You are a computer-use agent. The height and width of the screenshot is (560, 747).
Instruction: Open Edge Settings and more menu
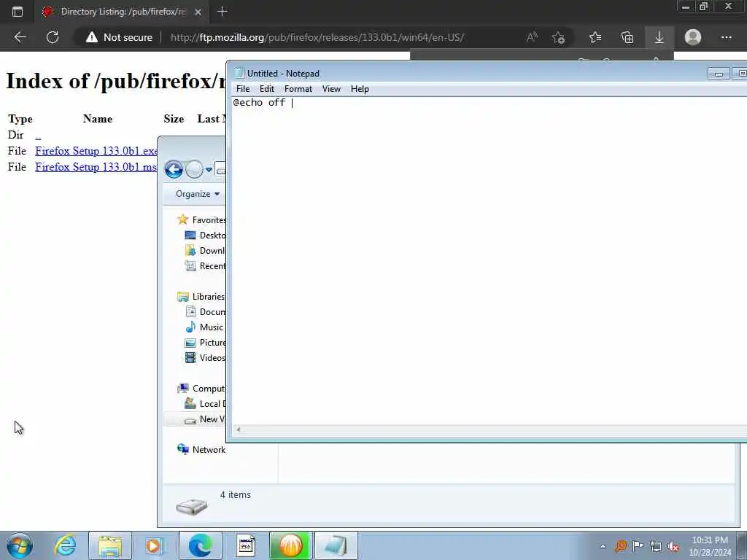(726, 37)
